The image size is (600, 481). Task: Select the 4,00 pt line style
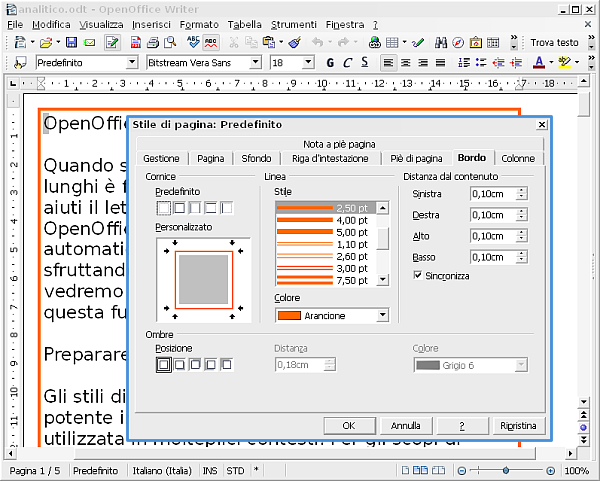pos(325,220)
